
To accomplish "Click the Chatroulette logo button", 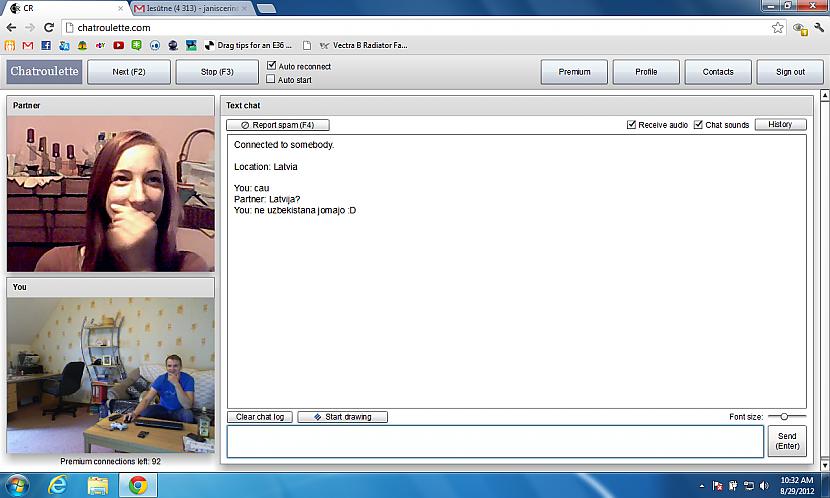I will tap(44, 71).
